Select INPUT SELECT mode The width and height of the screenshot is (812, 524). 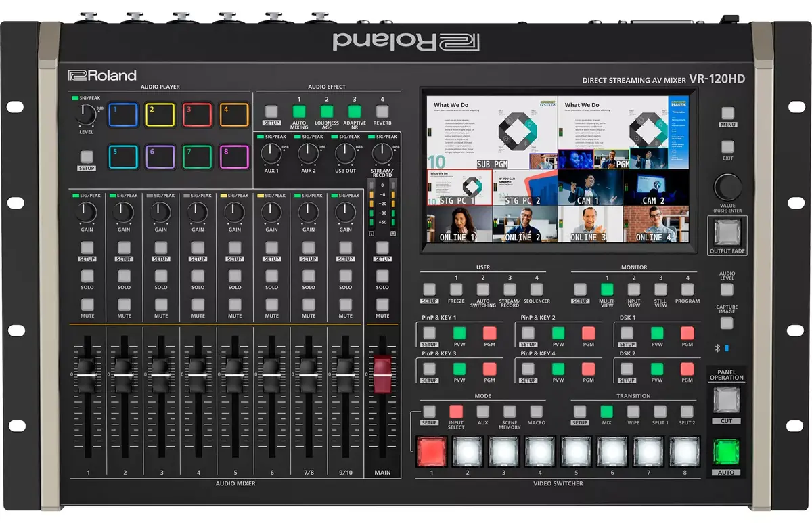456,412
